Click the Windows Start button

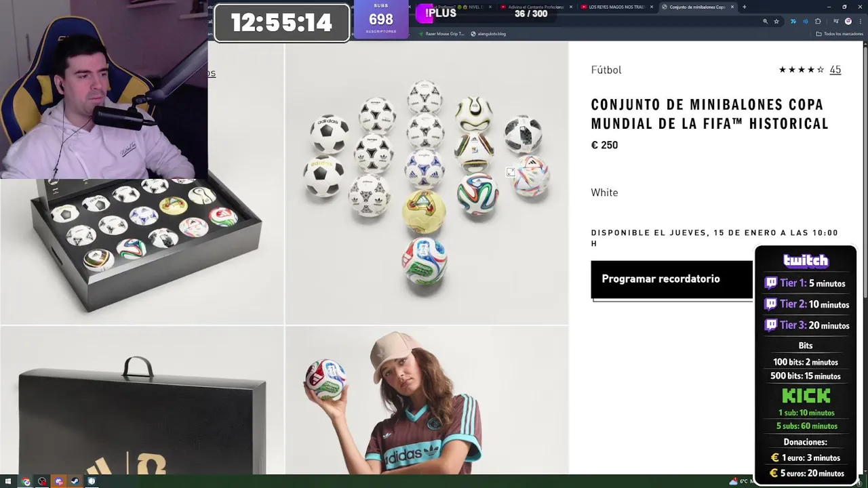[8, 481]
